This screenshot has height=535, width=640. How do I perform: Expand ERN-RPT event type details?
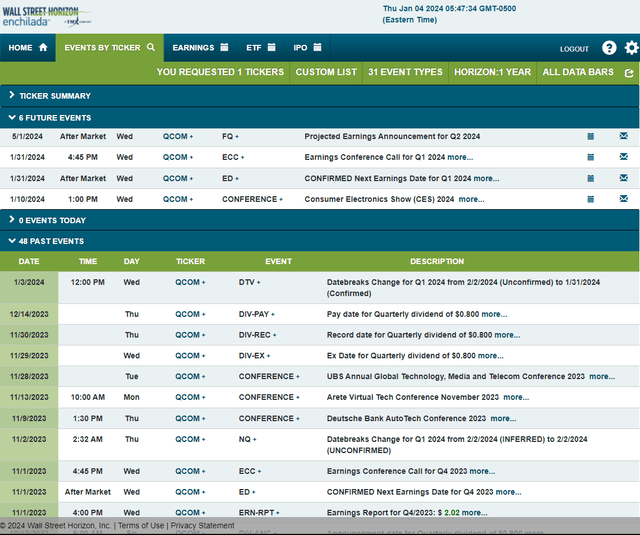[x=259, y=513]
